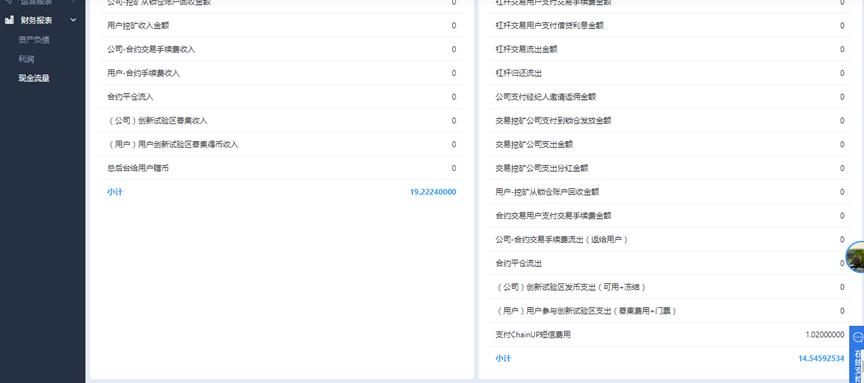This screenshot has height=383, width=864.
Task: Click the 合约平仓流入 row label
Action: coord(130,97)
